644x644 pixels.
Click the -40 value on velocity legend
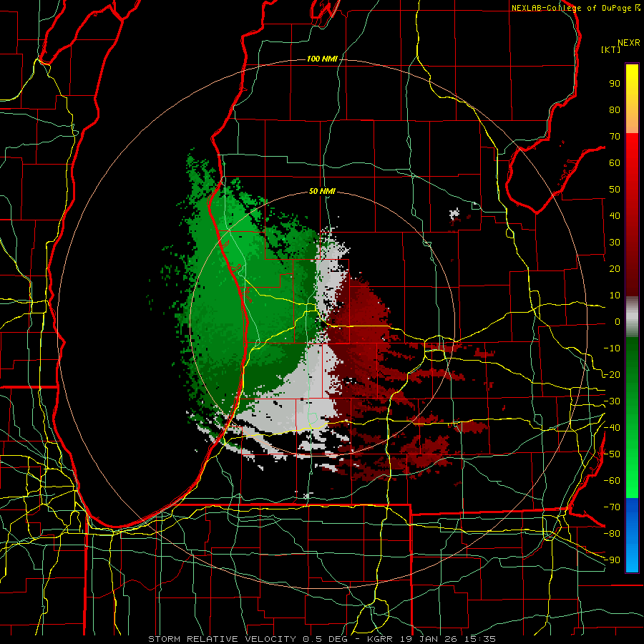[612, 428]
